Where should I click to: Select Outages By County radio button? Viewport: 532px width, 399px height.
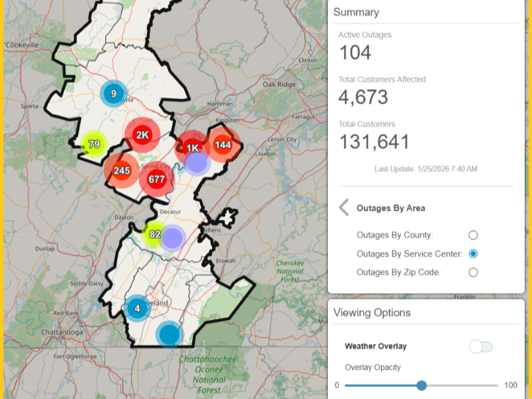tap(473, 235)
